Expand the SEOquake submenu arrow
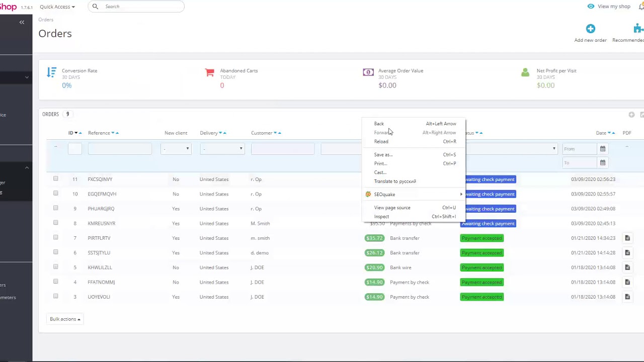644x362 pixels. click(x=461, y=194)
